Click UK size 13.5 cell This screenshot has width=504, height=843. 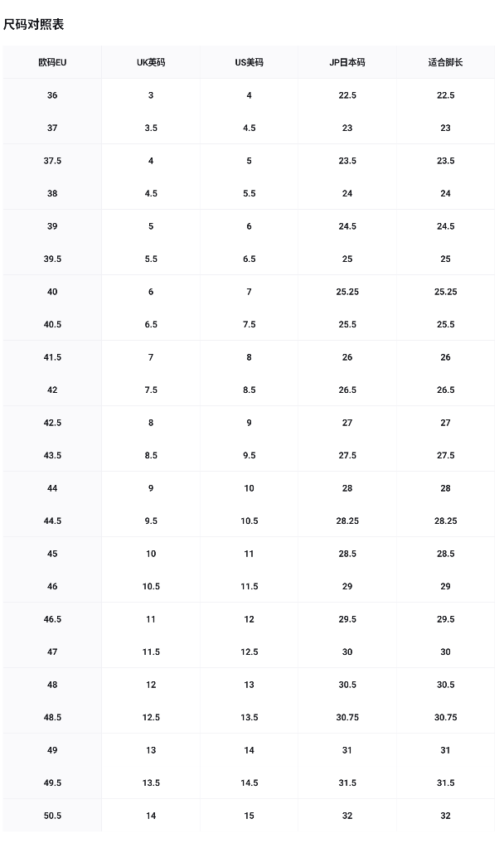[x=151, y=782]
